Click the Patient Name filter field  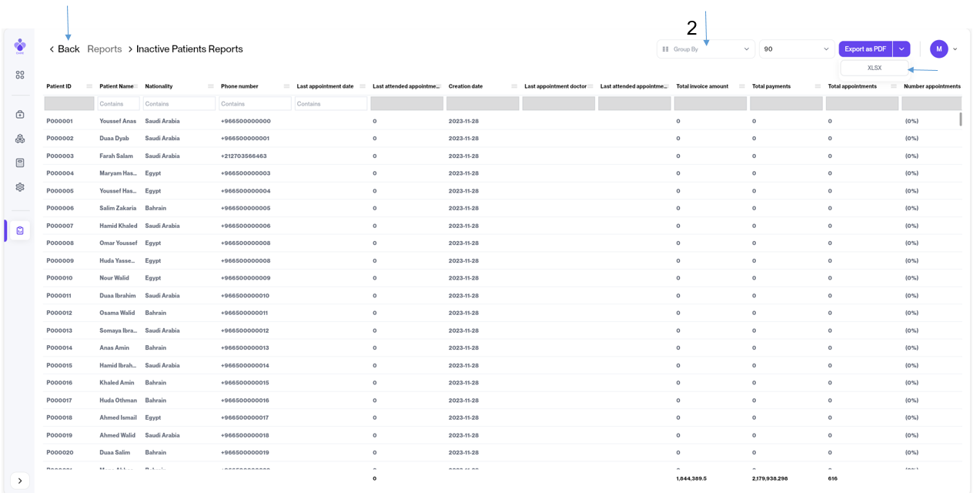click(119, 104)
